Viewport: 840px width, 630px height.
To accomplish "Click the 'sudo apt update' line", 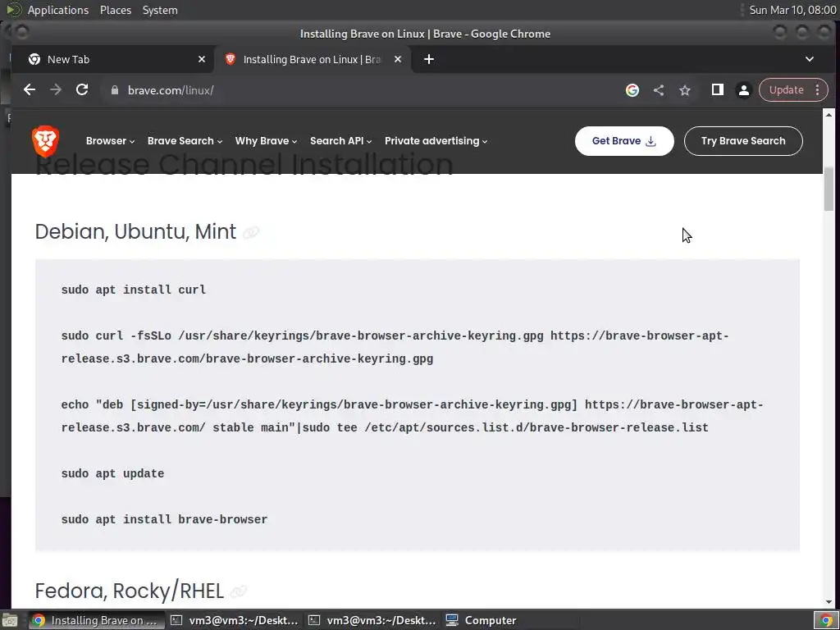I will click(x=112, y=473).
